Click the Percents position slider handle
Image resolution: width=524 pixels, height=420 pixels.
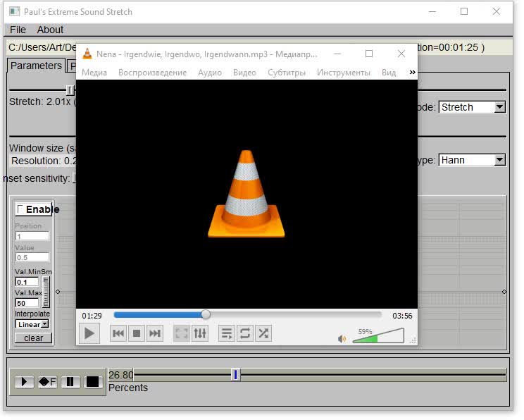click(236, 375)
